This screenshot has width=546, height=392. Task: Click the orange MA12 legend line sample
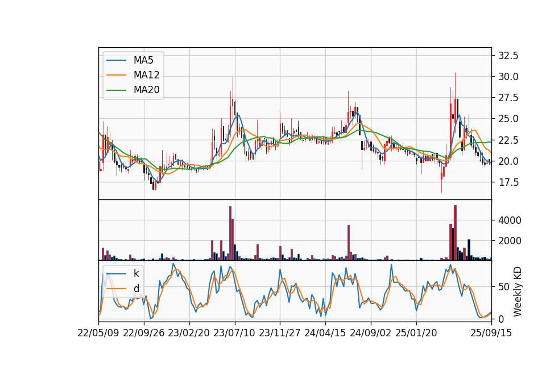point(116,75)
